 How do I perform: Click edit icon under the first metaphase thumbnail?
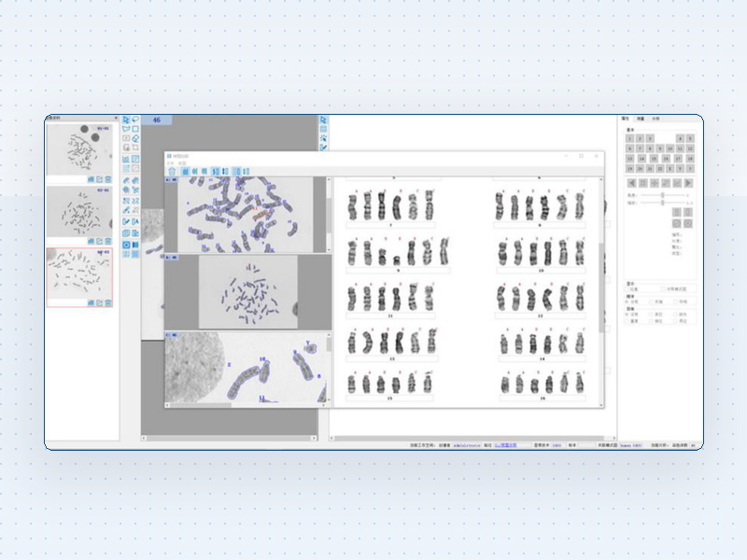click(99, 179)
